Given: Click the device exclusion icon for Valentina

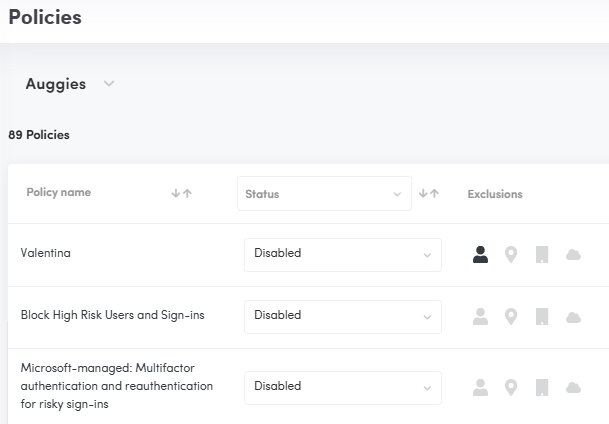Looking at the screenshot, I should tap(542, 254).
